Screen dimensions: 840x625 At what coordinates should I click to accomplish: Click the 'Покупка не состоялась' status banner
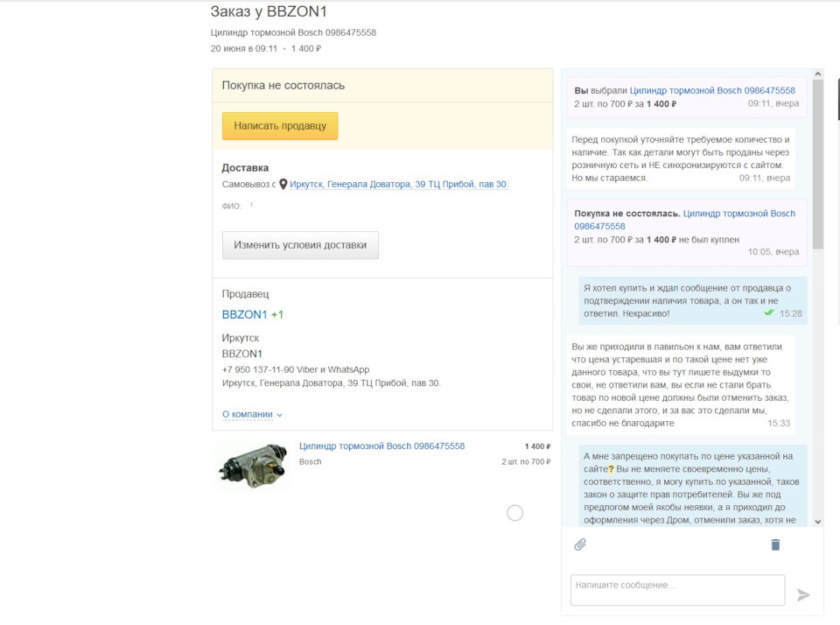point(382,86)
